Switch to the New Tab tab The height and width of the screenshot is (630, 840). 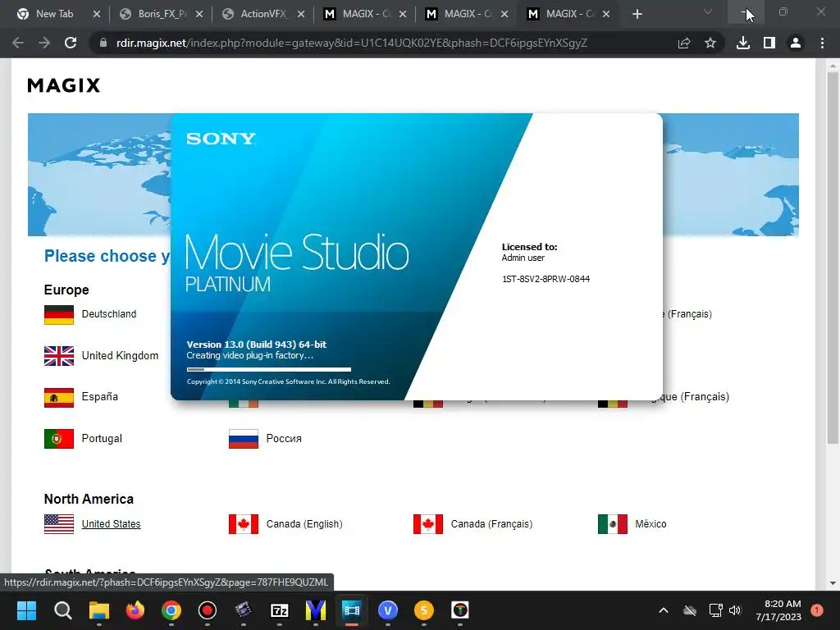54,14
